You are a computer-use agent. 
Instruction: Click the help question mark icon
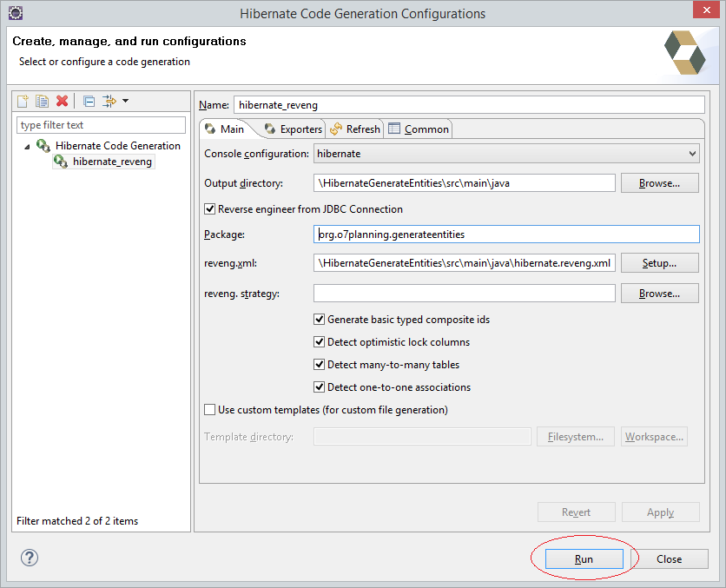pos(30,558)
